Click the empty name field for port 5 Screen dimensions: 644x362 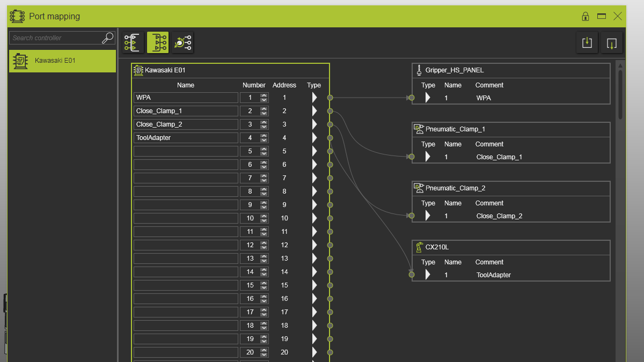tap(186, 151)
